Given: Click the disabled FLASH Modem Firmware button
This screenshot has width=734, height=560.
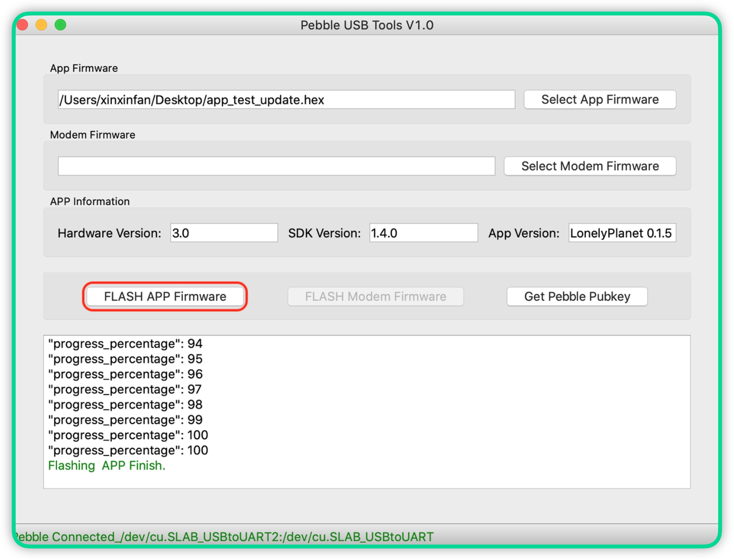Looking at the screenshot, I should (x=375, y=296).
